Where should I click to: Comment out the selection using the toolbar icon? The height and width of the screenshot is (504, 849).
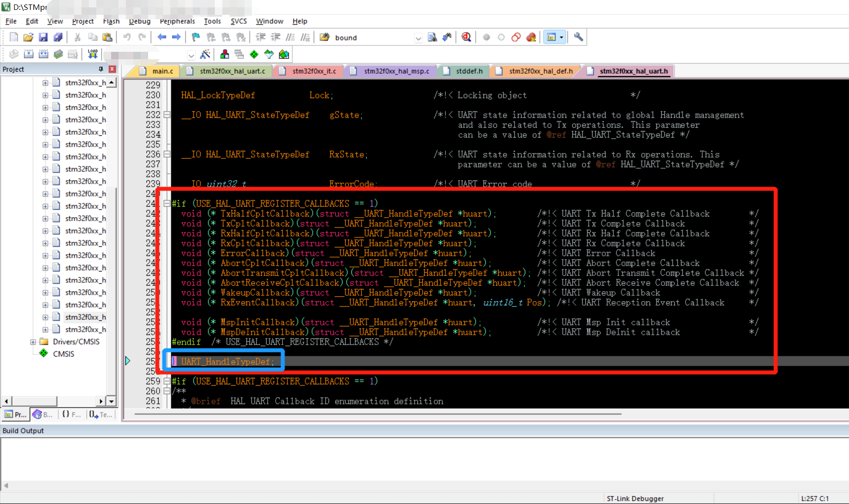tap(290, 37)
